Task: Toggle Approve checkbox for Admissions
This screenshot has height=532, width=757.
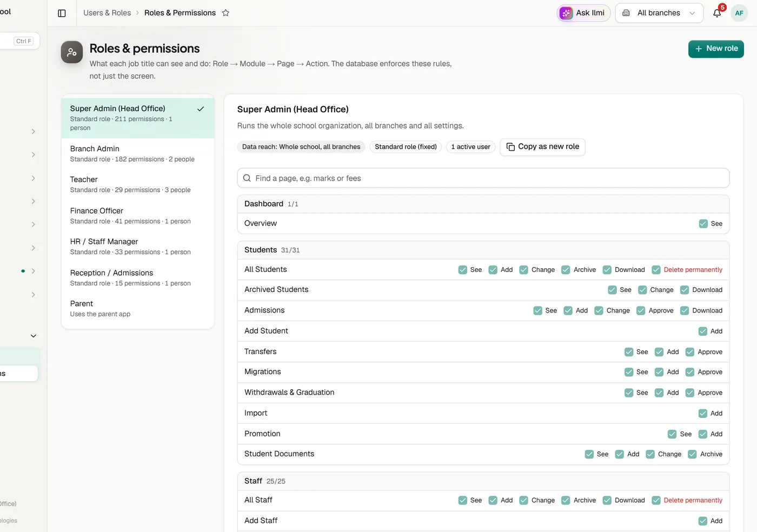Action: (641, 310)
